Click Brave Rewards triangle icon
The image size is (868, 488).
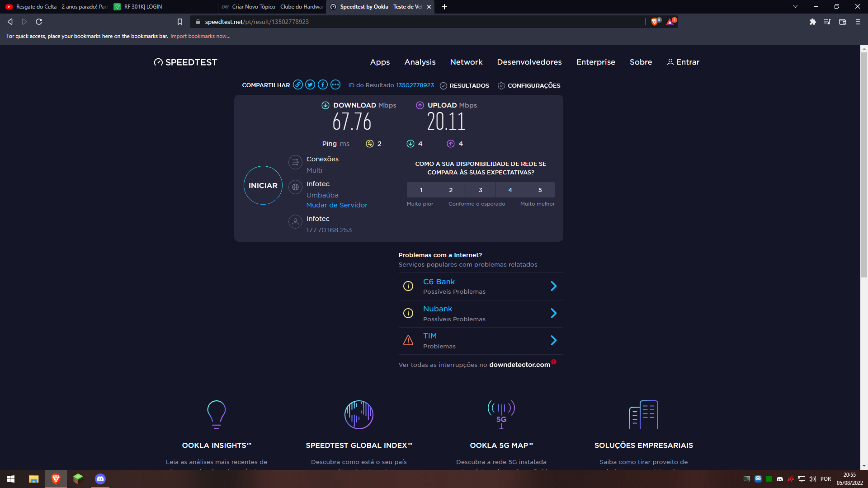tap(671, 22)
